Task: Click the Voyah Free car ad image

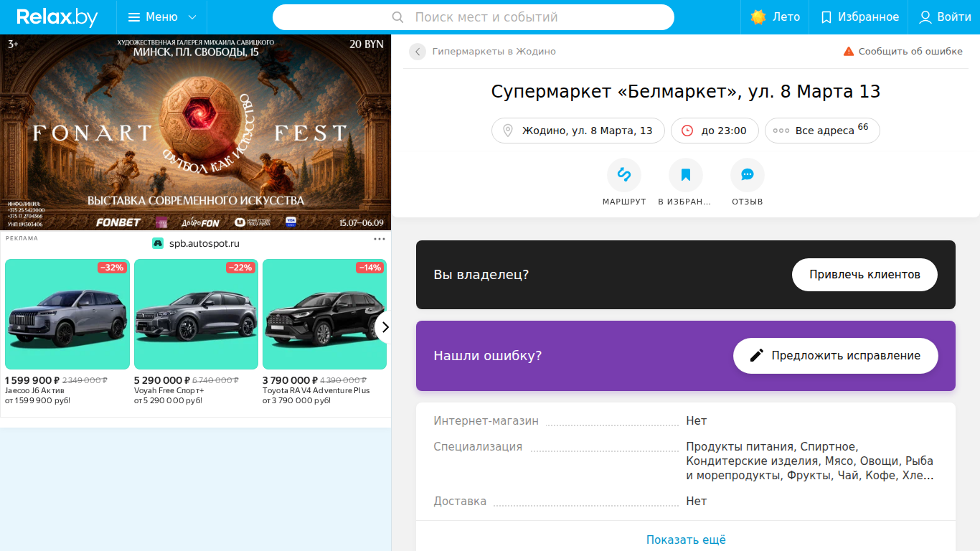Action: click(x=196, y=314)
